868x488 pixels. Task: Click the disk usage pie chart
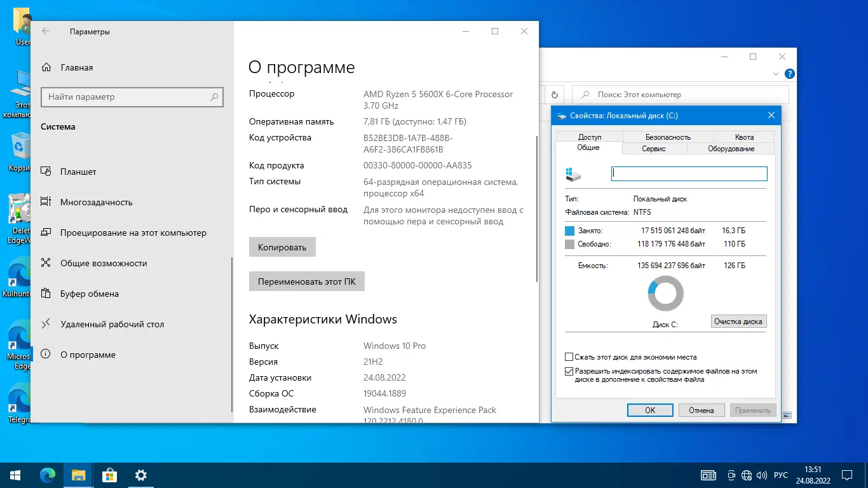click(665, 293)
